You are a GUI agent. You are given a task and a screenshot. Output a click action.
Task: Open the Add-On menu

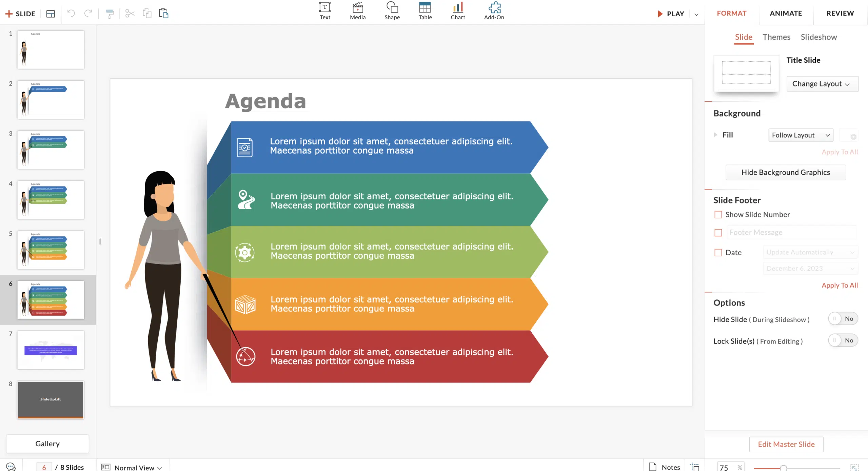pyautogui.click(x=494, y=11)
